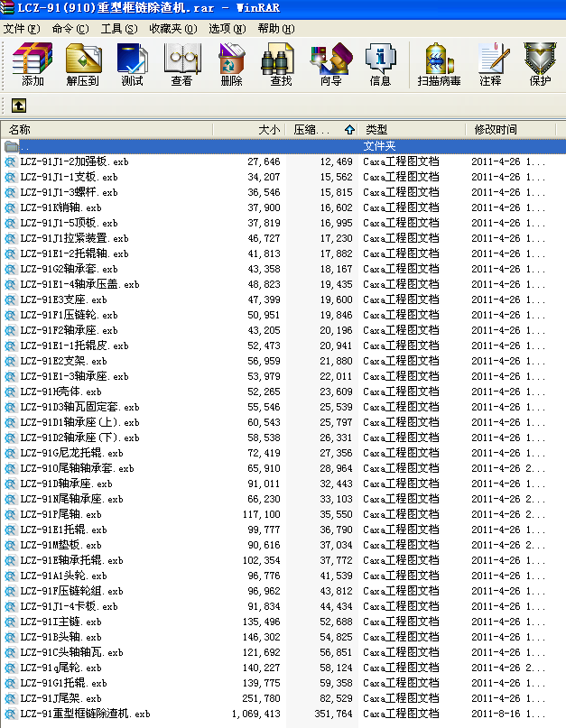The height and width of the screenshot is (728, 566).
Task: Sort by Modified (修改时间) column header
Action: click(x=511, y=130)
